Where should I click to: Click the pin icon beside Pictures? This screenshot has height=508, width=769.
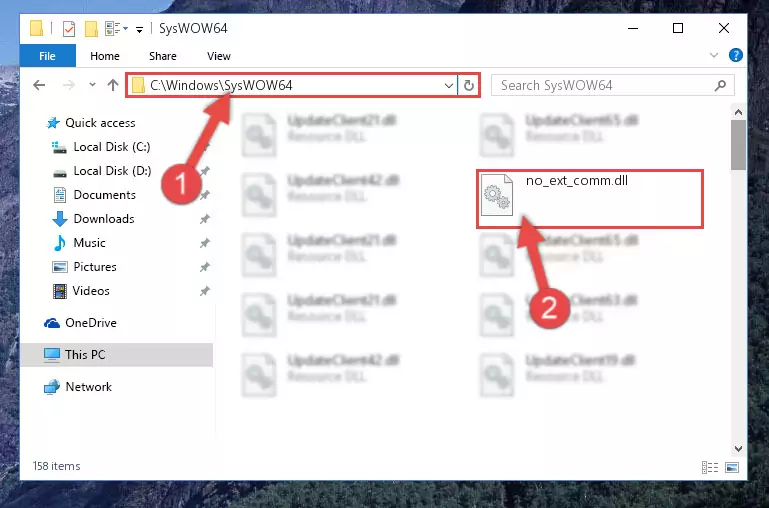(205, 267)
